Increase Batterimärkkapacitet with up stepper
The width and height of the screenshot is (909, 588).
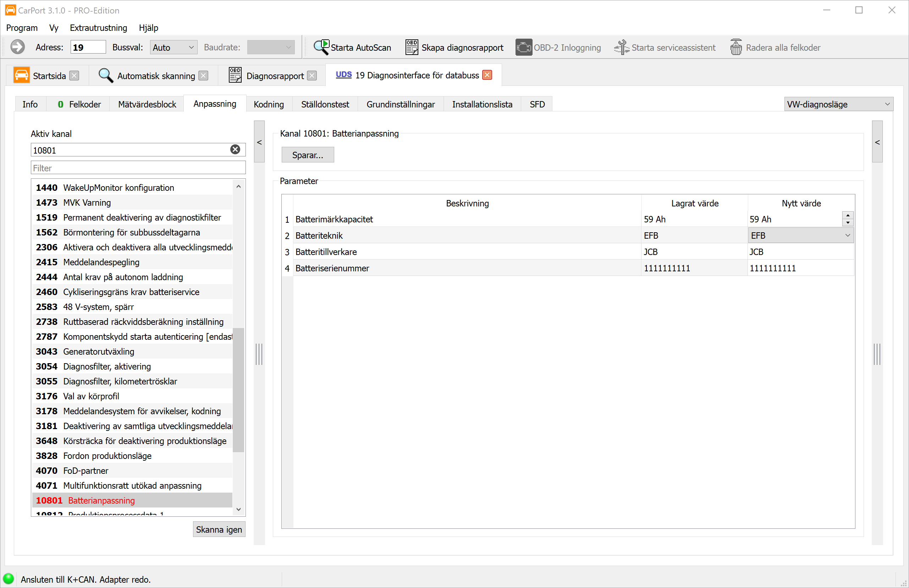(x=848, y=216)
